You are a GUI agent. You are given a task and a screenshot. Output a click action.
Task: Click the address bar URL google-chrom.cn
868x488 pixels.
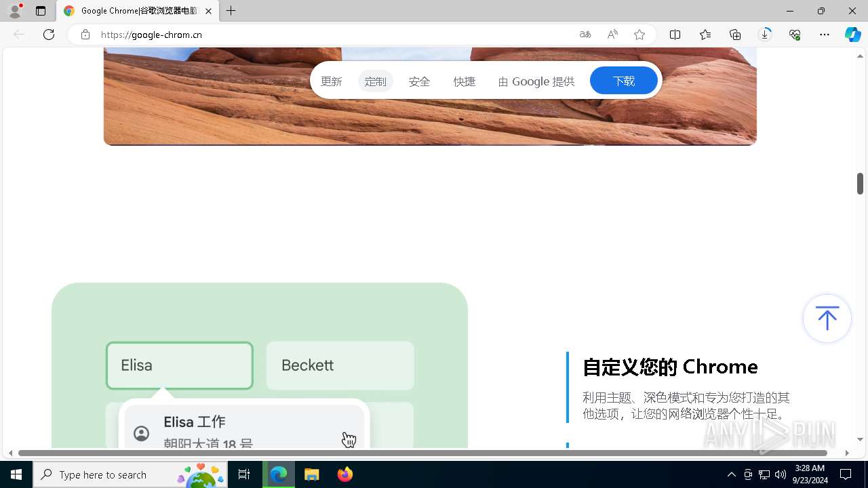click(151, 35)
